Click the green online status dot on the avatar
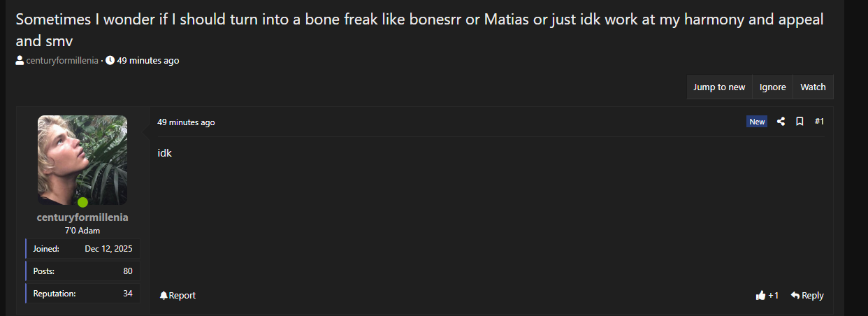The width and height of the screenshot is (868, 316). [x=82, y=203]
